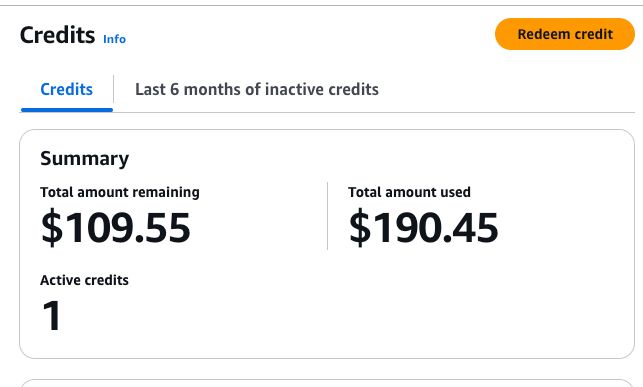Click the dollar sign of used amount
The width and height of the screenshot is (643, 387).
tap(360, 228)
